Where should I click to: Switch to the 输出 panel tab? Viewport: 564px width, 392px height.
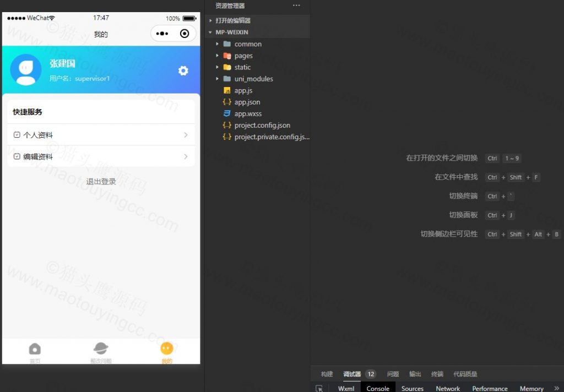(415, 374)
